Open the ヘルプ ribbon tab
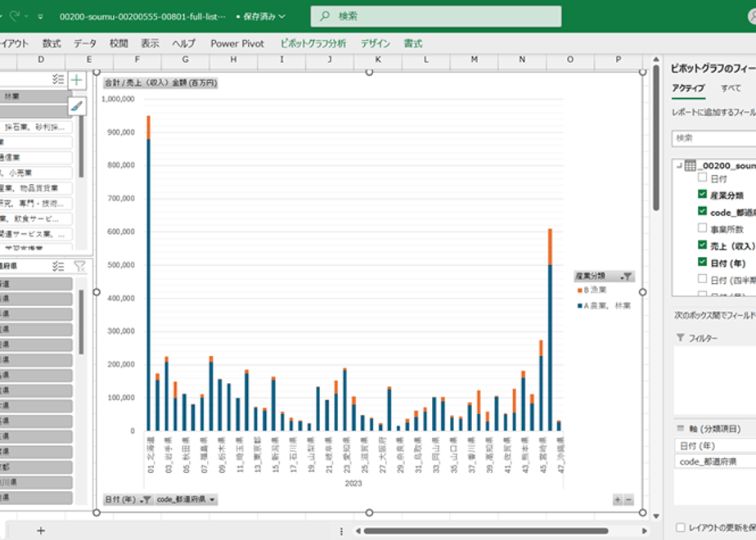The image size is (756, 540). pyautogui.click(x=184, y=43)
